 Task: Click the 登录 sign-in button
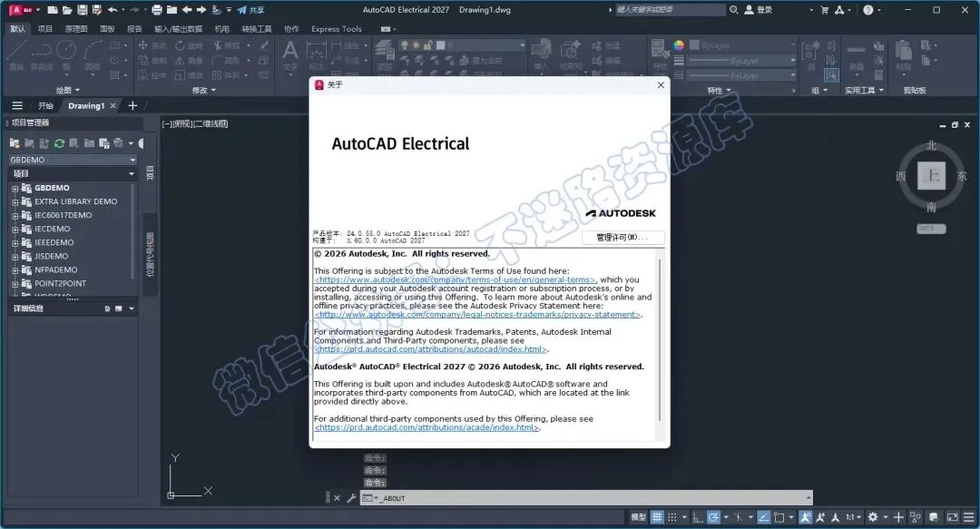(758, 10)
